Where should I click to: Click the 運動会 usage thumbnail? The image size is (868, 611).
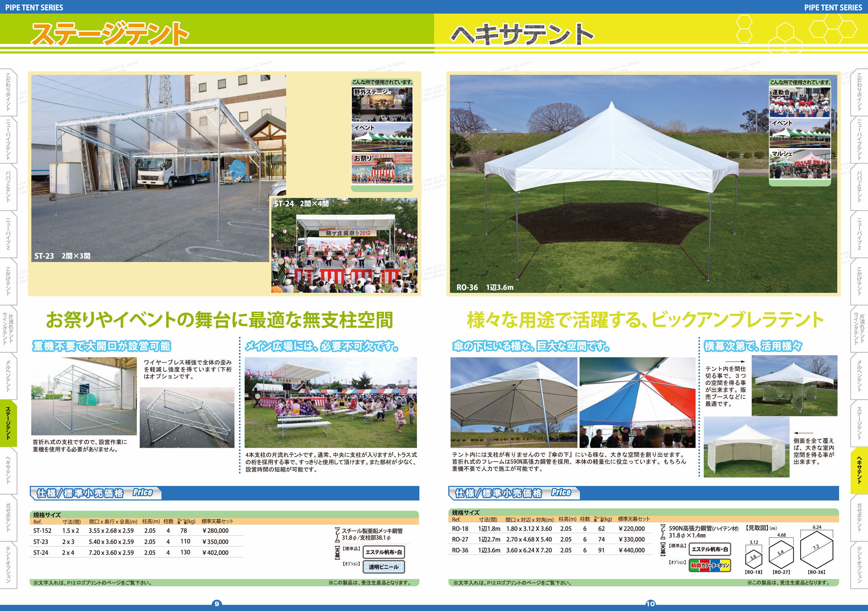coord(800,102)
